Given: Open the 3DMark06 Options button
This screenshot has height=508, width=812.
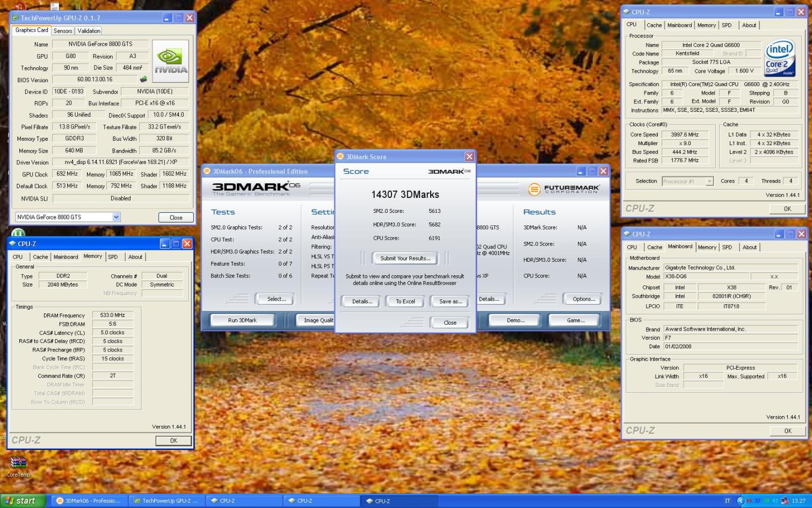Looking at the screenshot, I should 584,299.
